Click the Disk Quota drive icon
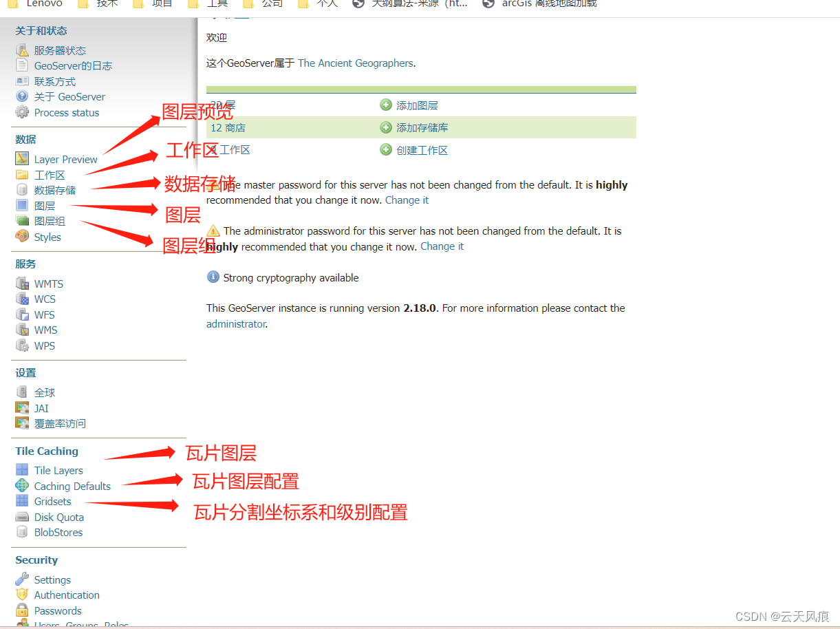The image size is (840, 629). (x=22, y=517)
